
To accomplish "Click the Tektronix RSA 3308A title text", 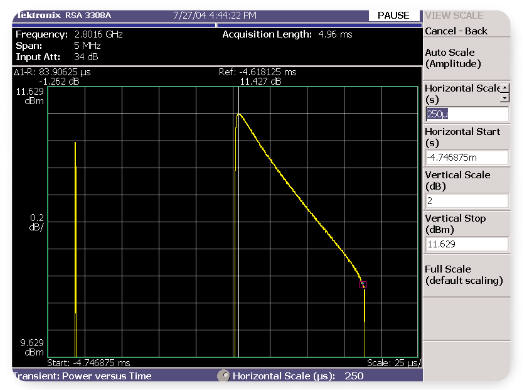I will [63, 15].
